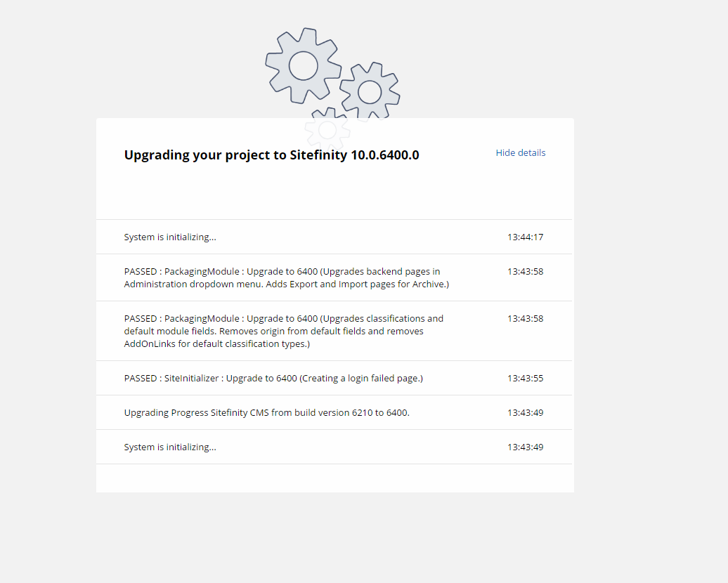The height and width of the screenshot is (583, 728).
Task: Select the 'Upgrading Progress Sitefinity CMS' log entry
Action: [266, 413]
